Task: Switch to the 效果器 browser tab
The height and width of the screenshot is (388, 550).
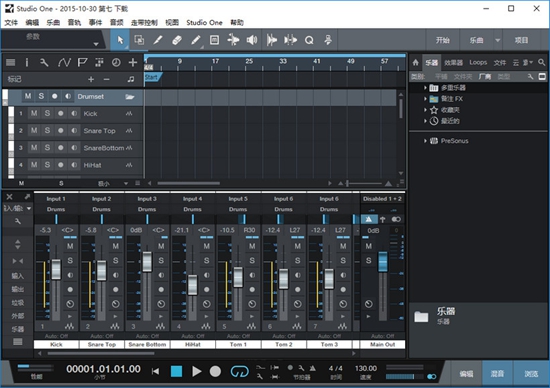Action: click(454, 62)
